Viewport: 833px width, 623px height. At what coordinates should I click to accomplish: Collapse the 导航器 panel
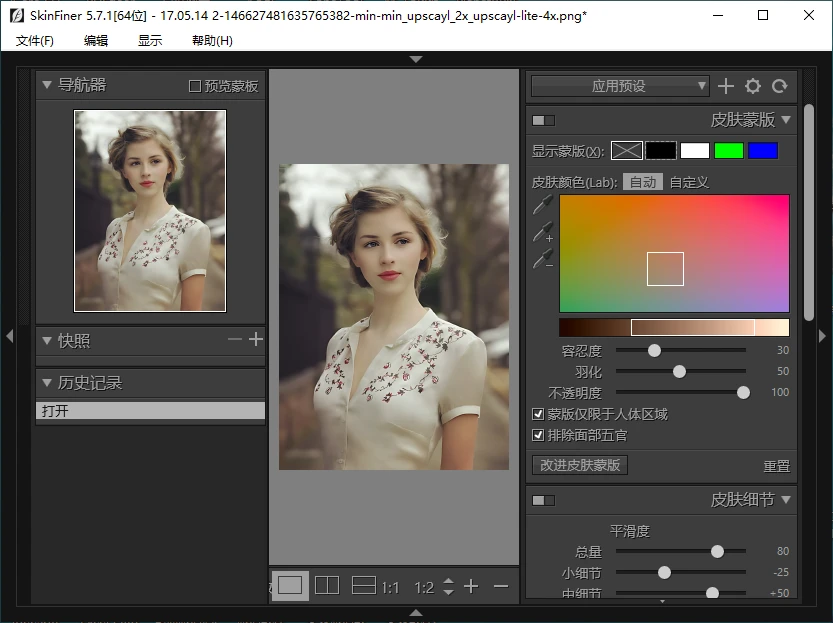(x=46, y=84)
